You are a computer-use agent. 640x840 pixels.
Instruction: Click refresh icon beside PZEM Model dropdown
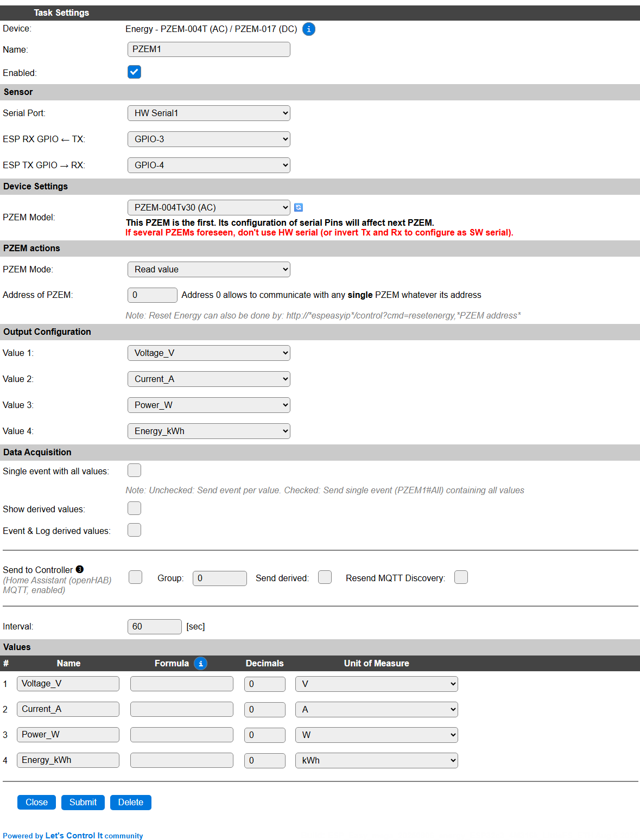[299, 207]
